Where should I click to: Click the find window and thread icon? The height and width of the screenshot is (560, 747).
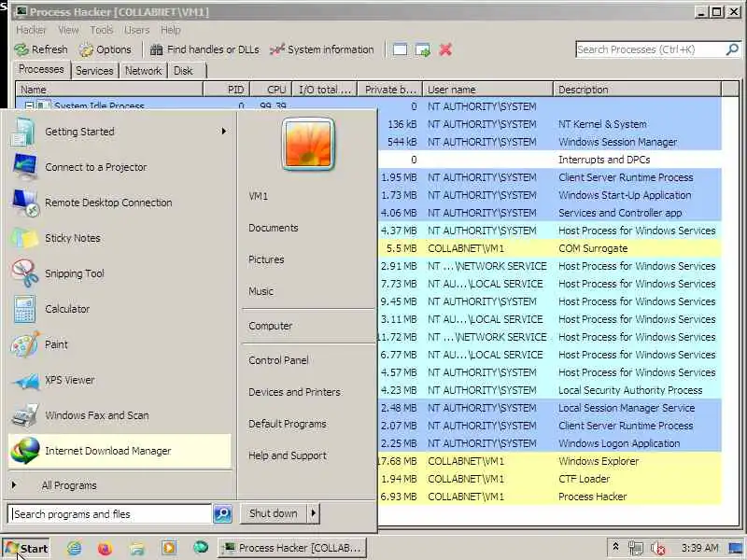(x=423, y=49)
